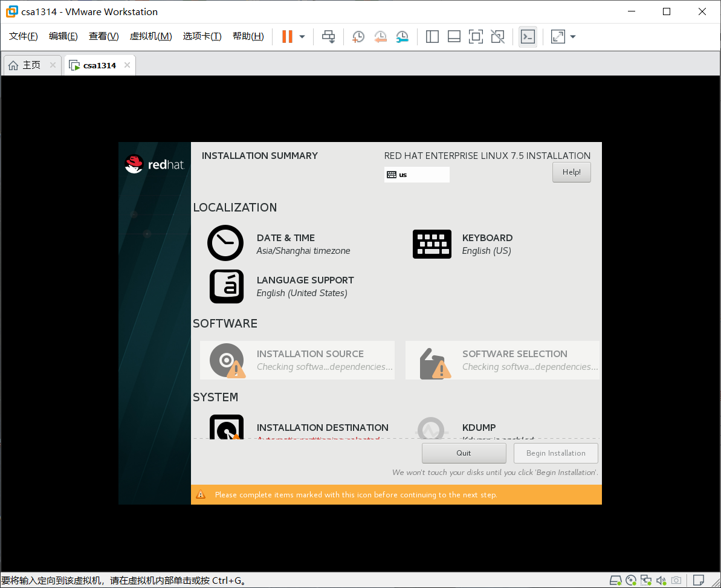Image resolution: width=721 pixels, height=588 pixels.
Task: Open the Date & Time clock icon
Action: pos(225,243)
